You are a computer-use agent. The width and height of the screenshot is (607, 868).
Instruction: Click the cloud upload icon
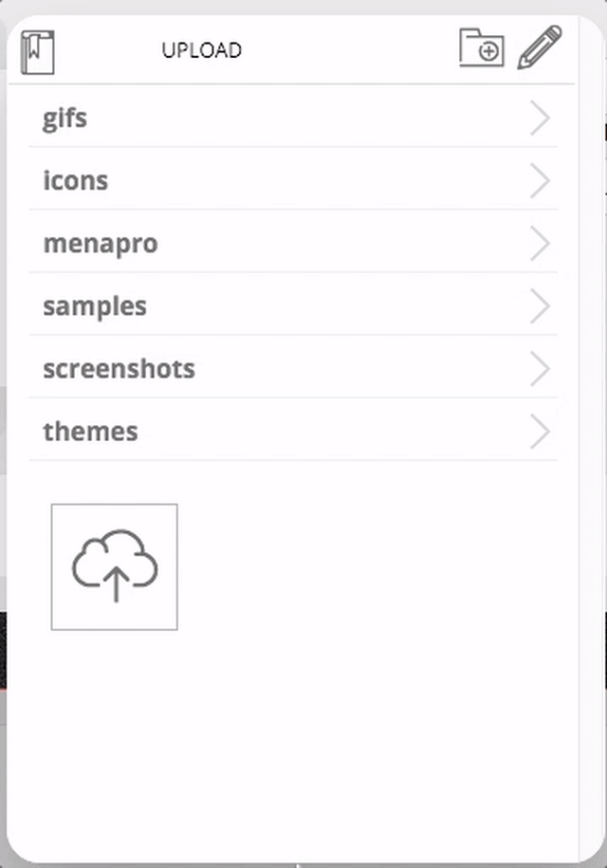115,566
